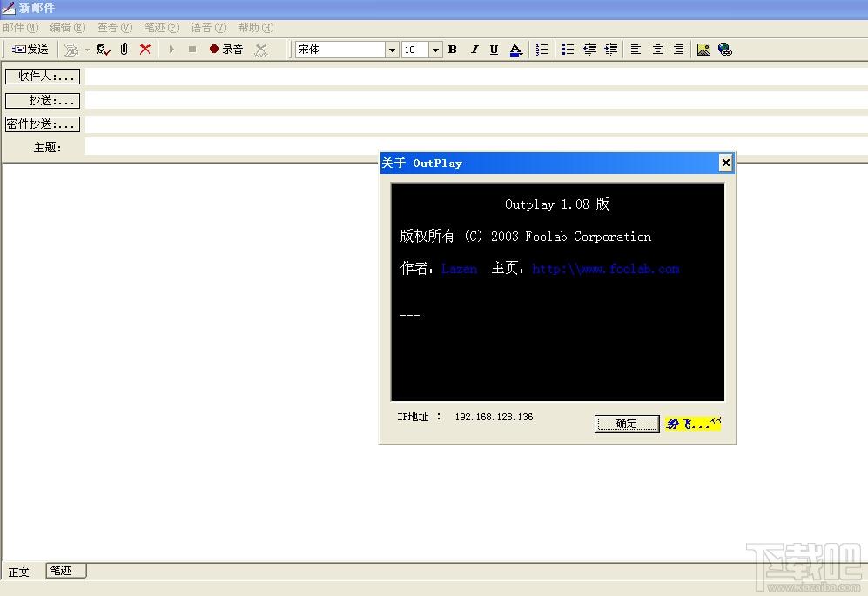Click the play triangle icon
This screenshot has height=596, width=868.
click(x=172, y=50)
